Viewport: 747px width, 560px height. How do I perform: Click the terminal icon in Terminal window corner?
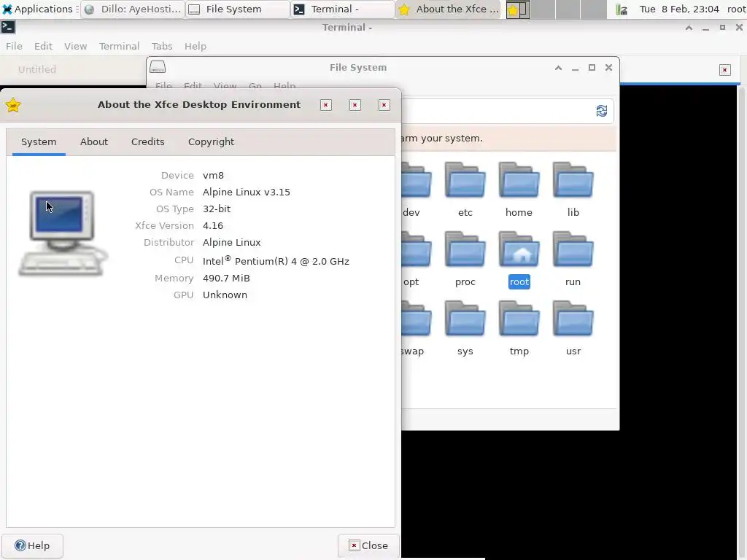pyautogui.click(x=7, y=27)
